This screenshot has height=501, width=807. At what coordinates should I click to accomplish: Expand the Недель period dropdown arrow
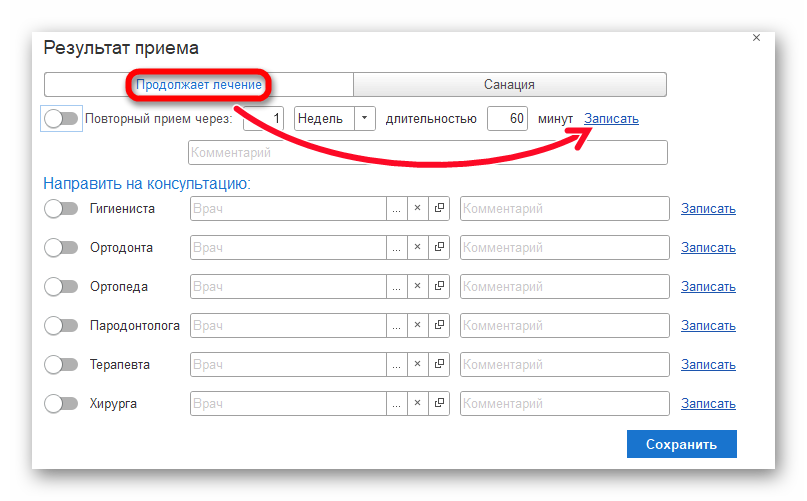[x=364, y=118]
